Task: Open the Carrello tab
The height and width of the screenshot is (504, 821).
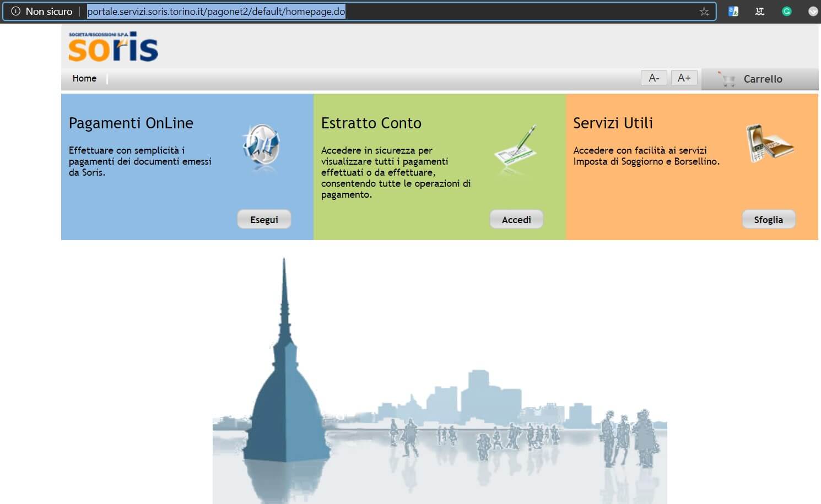Action: 762,79
